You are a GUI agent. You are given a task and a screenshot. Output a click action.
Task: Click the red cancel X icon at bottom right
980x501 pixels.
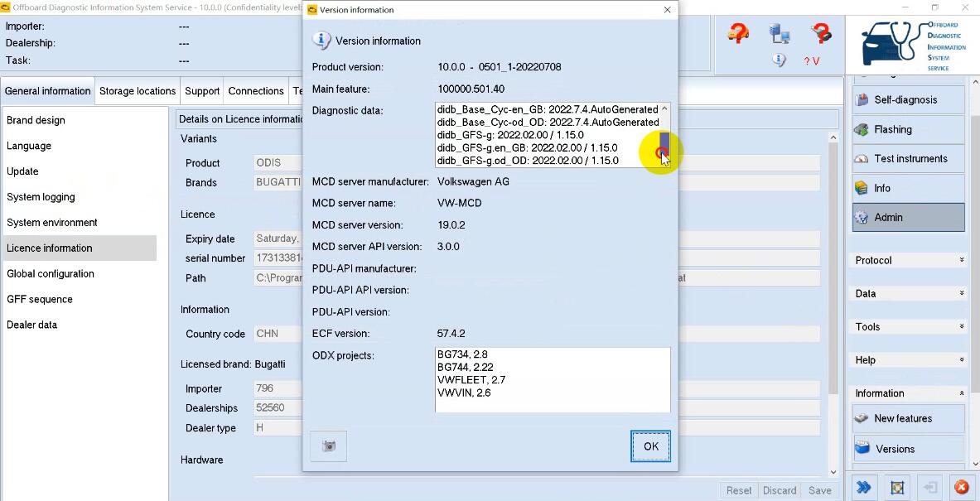[x=963, y=487]
